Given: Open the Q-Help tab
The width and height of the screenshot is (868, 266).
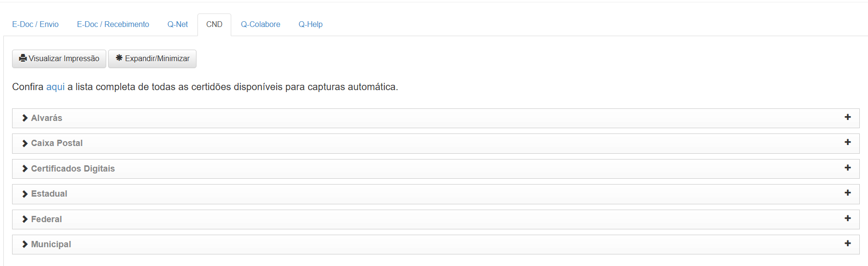Looking at the screenshot, I should 310,25.
